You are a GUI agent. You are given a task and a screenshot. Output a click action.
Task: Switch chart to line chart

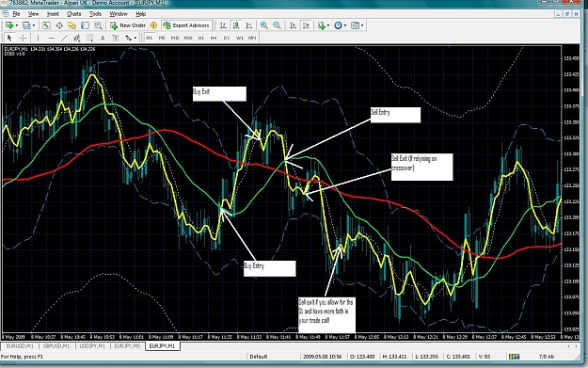pos(249,25)
